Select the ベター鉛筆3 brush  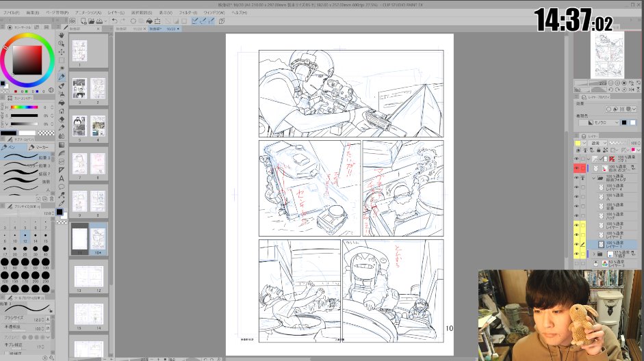26,165
